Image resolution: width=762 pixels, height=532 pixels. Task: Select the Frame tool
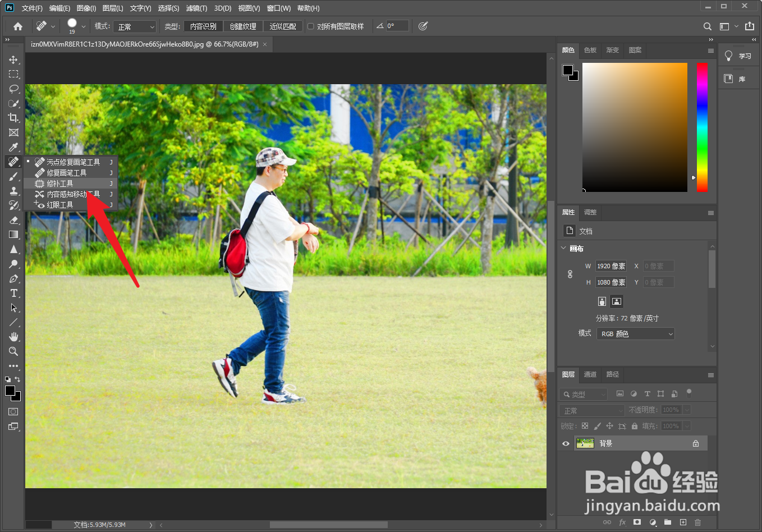[x=13, y=132]
